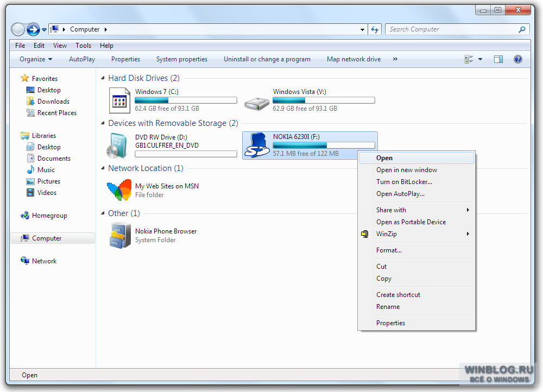Click Windows 7 (C:) free space bar
The height and width of the screenshot is (392, 543).
[x=186, y=100]
